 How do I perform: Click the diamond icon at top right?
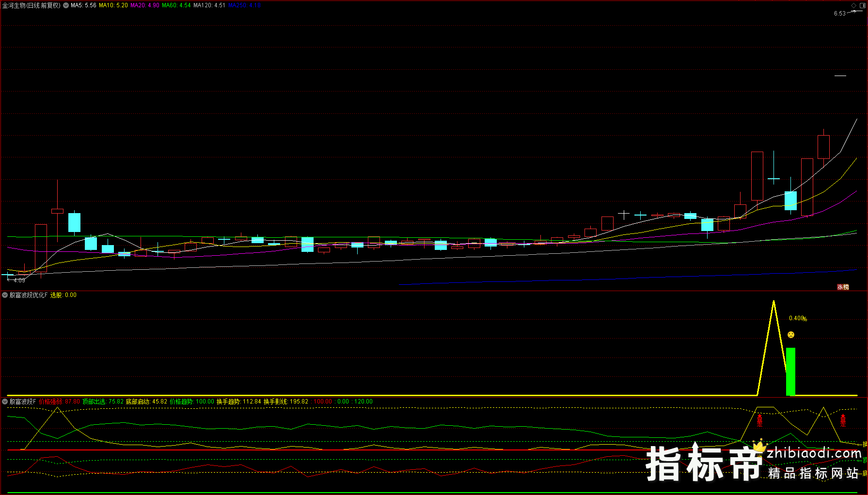pyautogui.click(x=853, y=5)
